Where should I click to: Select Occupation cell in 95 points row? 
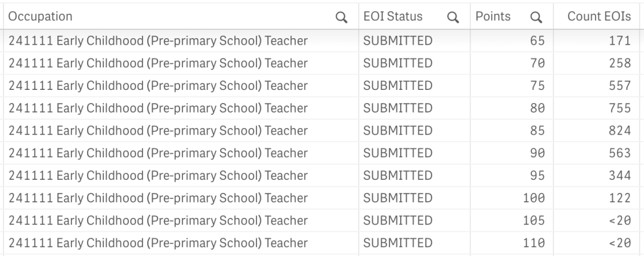tap(181, 176)
